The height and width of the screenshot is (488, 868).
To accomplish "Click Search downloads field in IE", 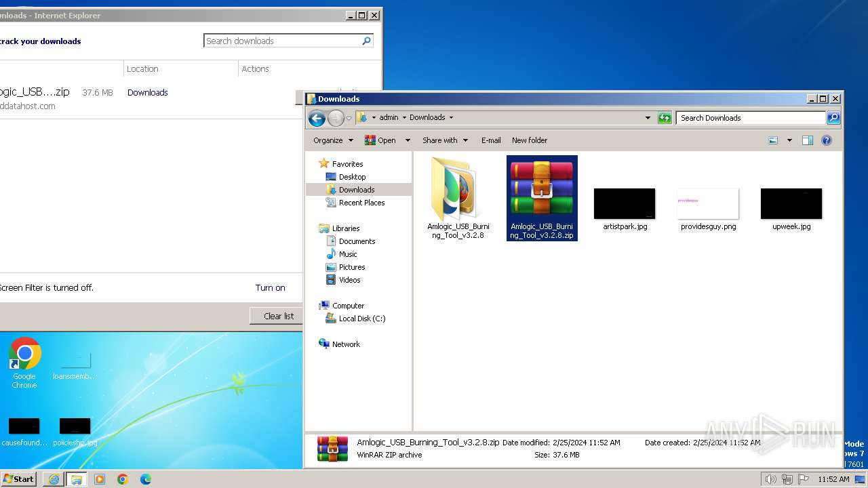I will tap(283, 41).
